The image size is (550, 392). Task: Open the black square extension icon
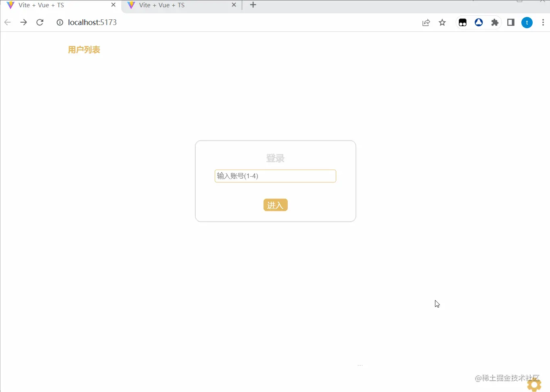(462, 23)
